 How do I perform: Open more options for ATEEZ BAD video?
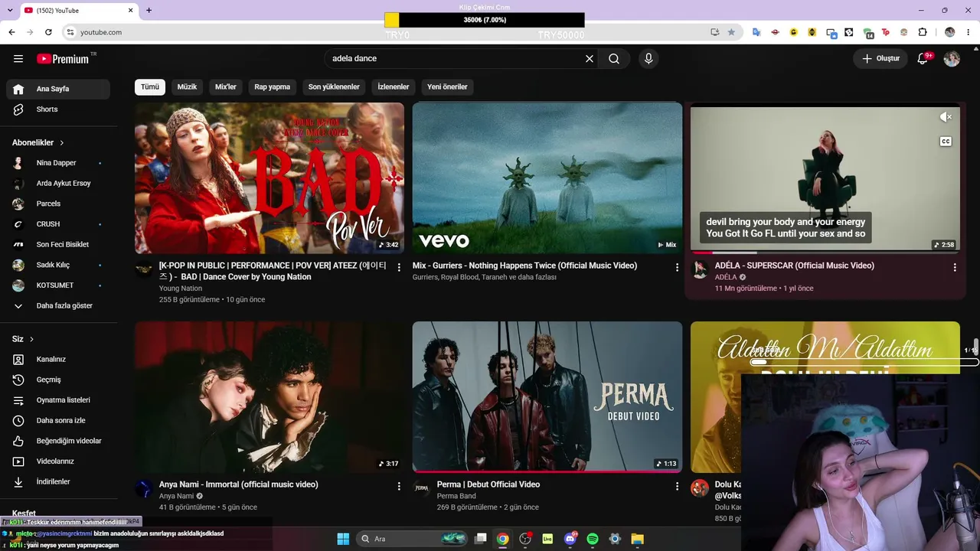399,267
